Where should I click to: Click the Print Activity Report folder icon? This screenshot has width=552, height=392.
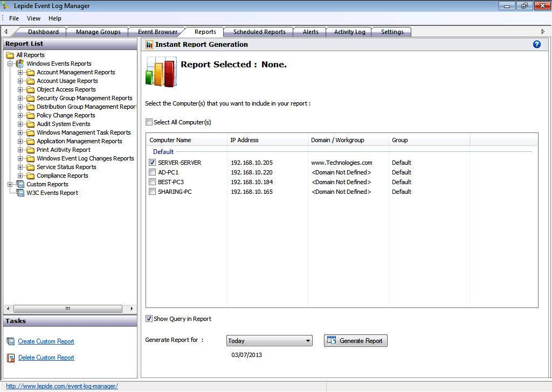pos(31,150)
